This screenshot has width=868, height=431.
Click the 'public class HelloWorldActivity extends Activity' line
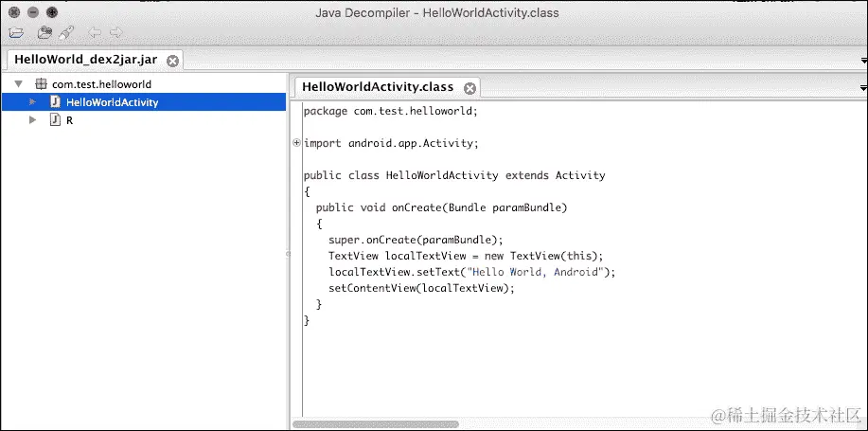click(x=454, y=175)
